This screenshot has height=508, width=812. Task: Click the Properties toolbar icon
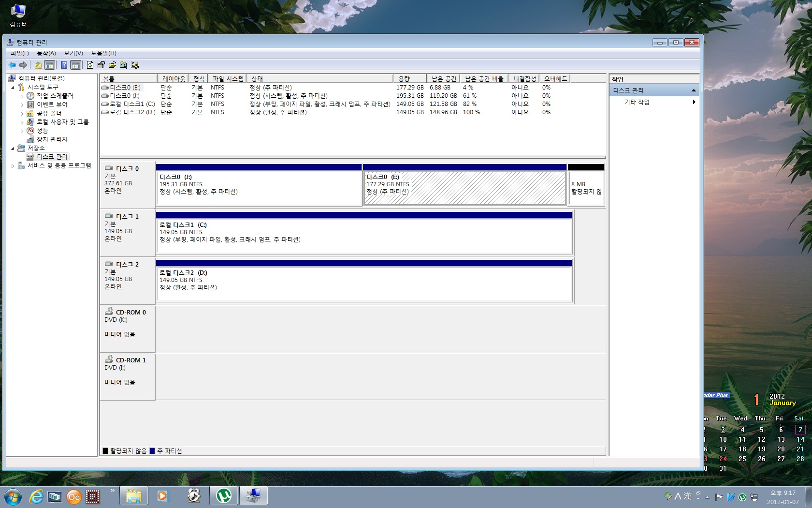pyautogui.click(x=101, y=65)
